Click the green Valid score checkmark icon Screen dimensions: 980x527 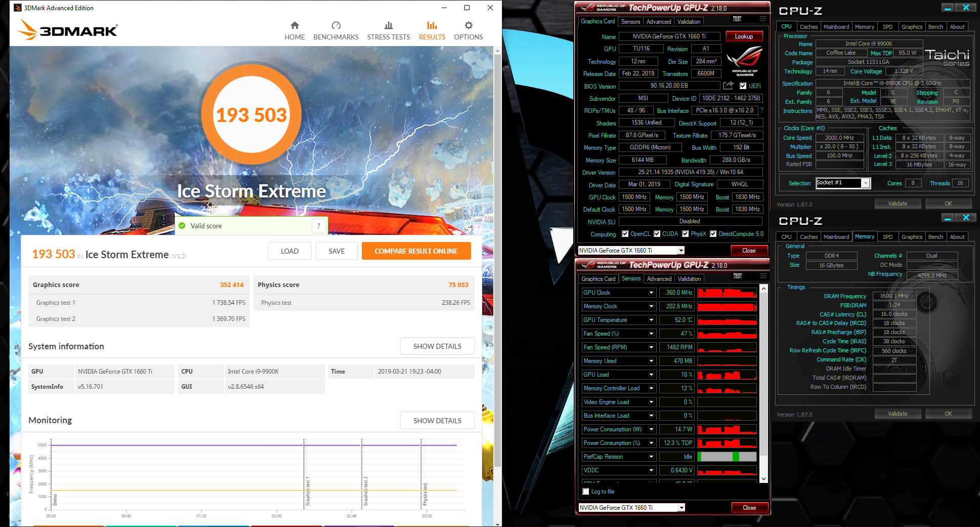(x=182, y=226)
